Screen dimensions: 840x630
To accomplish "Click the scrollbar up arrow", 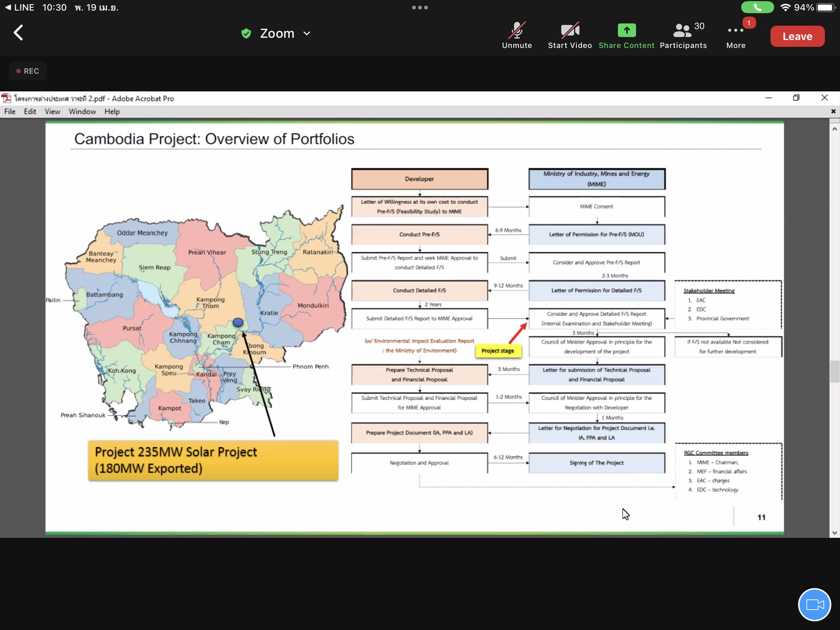I will (x=834, y=129).
